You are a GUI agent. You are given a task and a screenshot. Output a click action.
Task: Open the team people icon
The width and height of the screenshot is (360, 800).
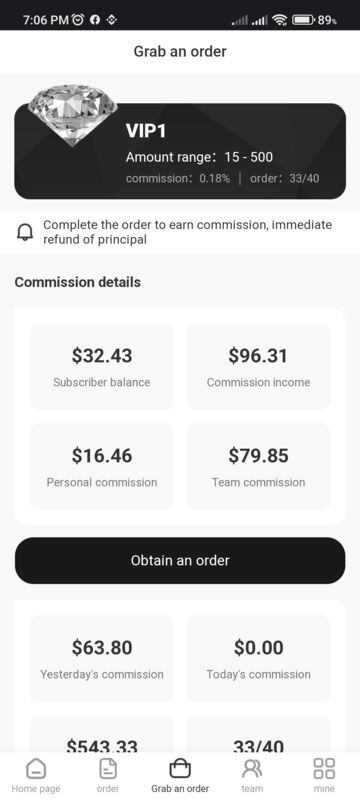point(252,768)
